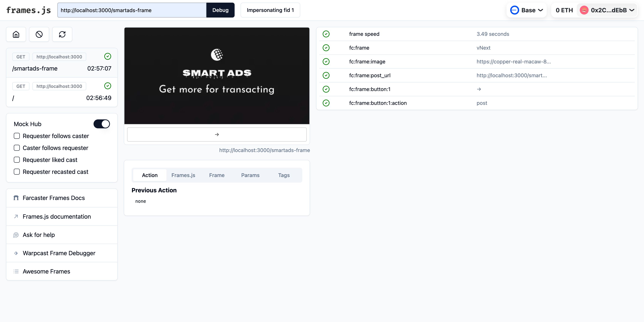Click the check icon beside frame speed

(326, 34)
